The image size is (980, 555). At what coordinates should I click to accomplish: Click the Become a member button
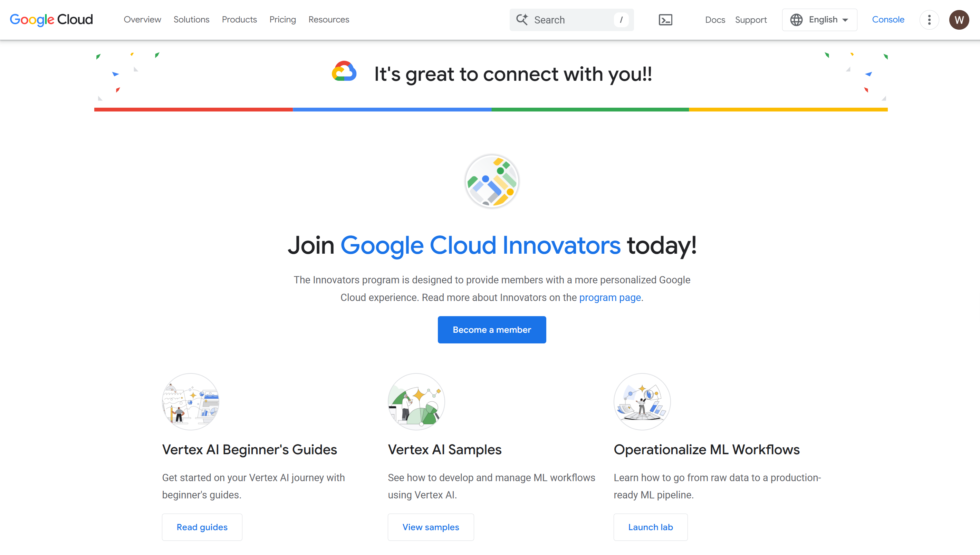(x=492, y=330)
